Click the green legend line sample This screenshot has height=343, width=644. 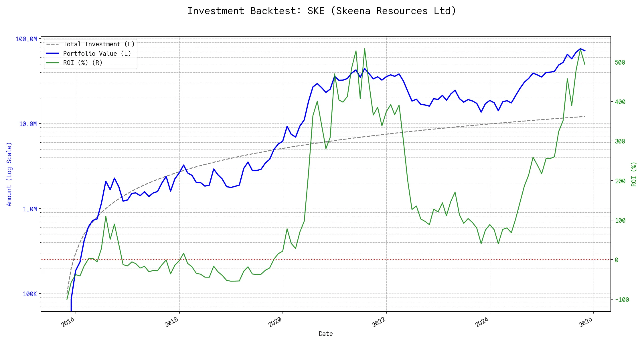pyautogui.click(x=52, y=63)
